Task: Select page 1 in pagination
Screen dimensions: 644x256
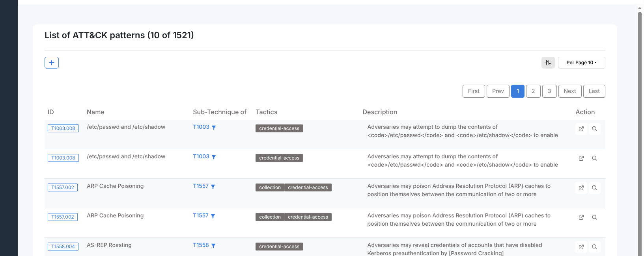Action: click(518, 91)
